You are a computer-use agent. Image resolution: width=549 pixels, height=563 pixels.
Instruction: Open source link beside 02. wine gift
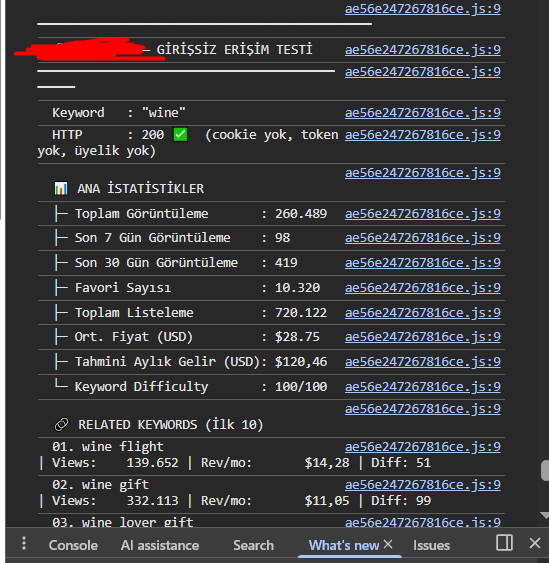[x=423, y=485]
